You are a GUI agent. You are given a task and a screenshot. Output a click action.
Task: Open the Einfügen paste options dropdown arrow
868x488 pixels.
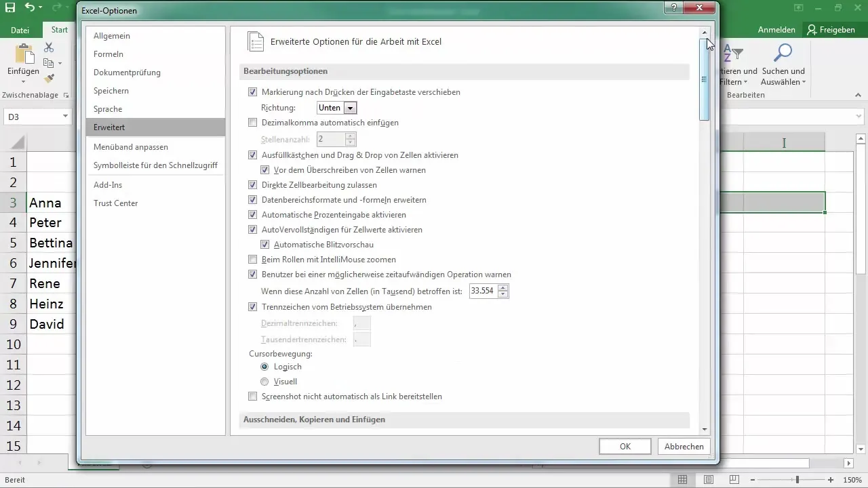pos(24,81)
